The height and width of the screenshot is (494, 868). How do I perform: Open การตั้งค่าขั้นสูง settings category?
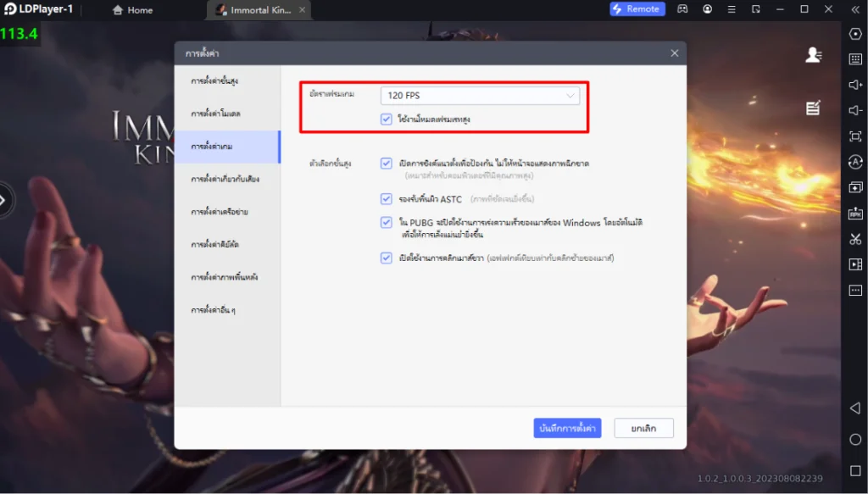pos(227,81)
